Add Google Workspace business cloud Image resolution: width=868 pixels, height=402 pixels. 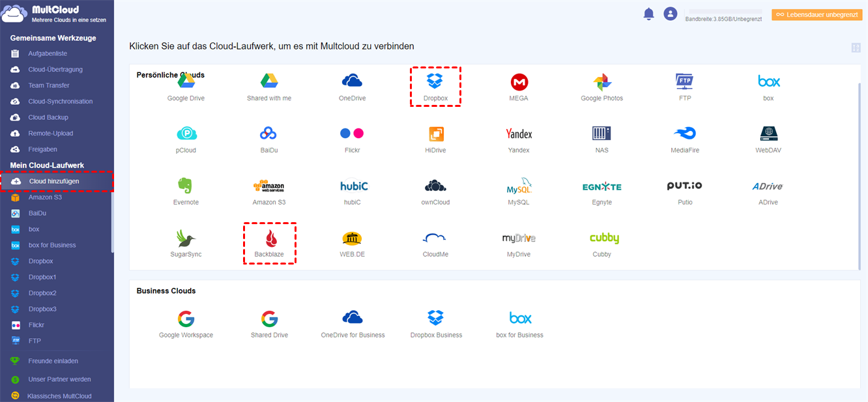pyautogui.click(x=186, y=324)
